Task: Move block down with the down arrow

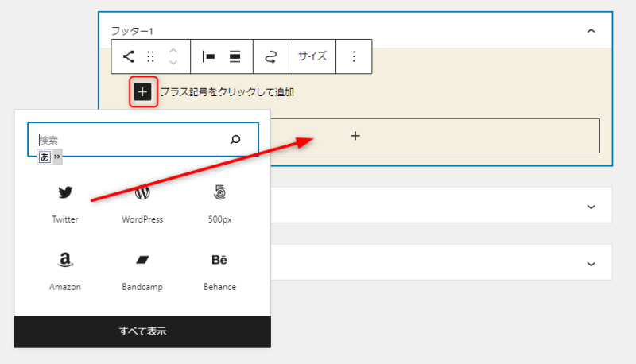Action: point(173,62)
